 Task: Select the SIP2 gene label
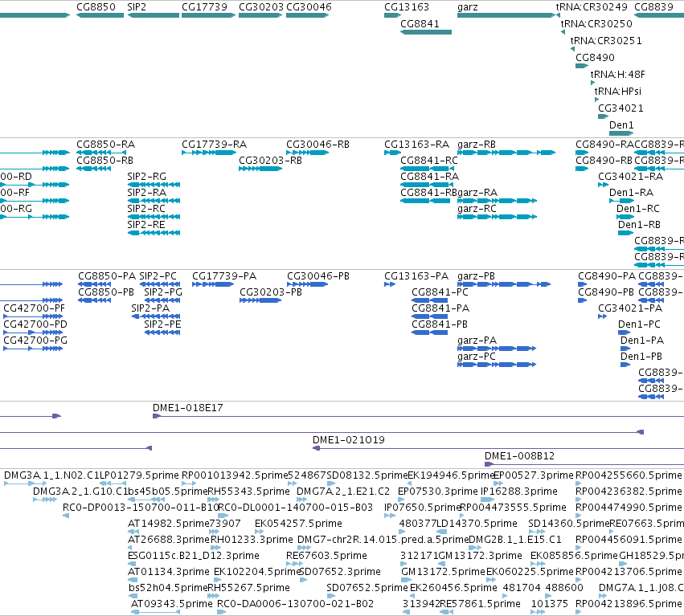coord(137,7)
